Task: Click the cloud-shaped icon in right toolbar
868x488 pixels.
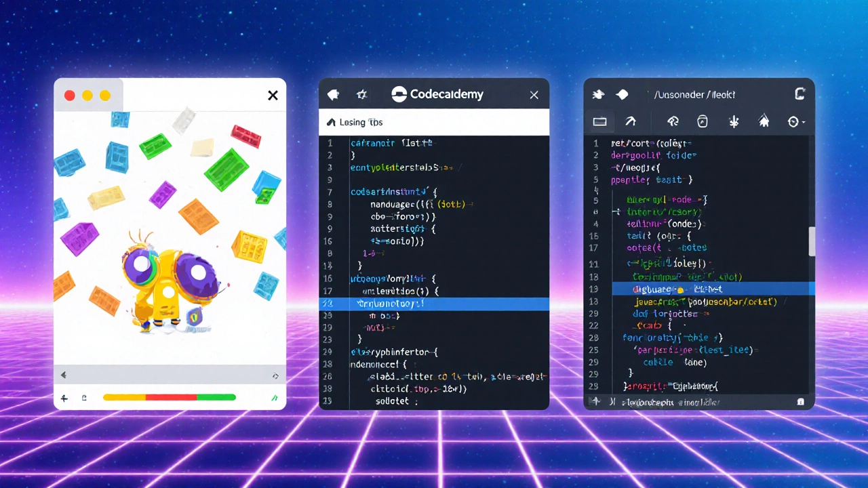Action: pos(673,122)
